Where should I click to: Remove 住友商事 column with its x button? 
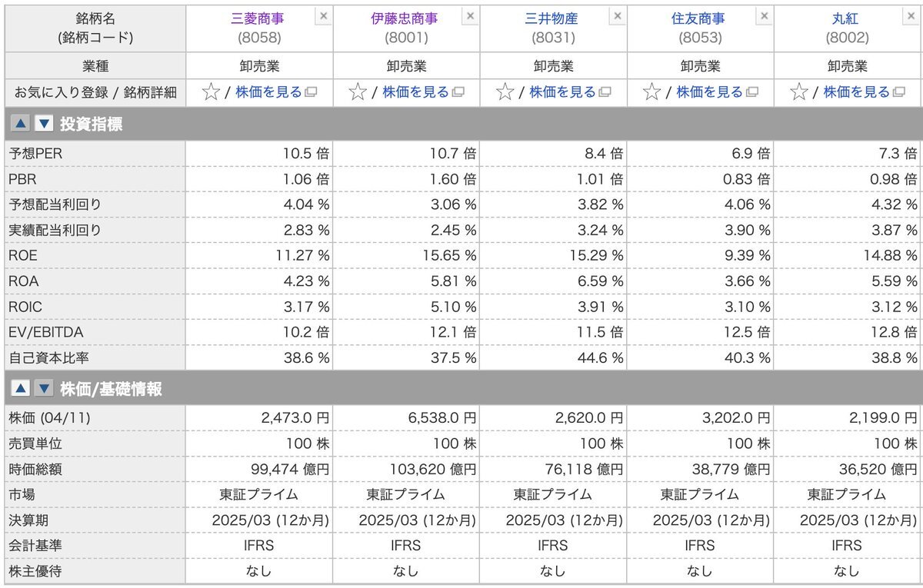point(765,15)
